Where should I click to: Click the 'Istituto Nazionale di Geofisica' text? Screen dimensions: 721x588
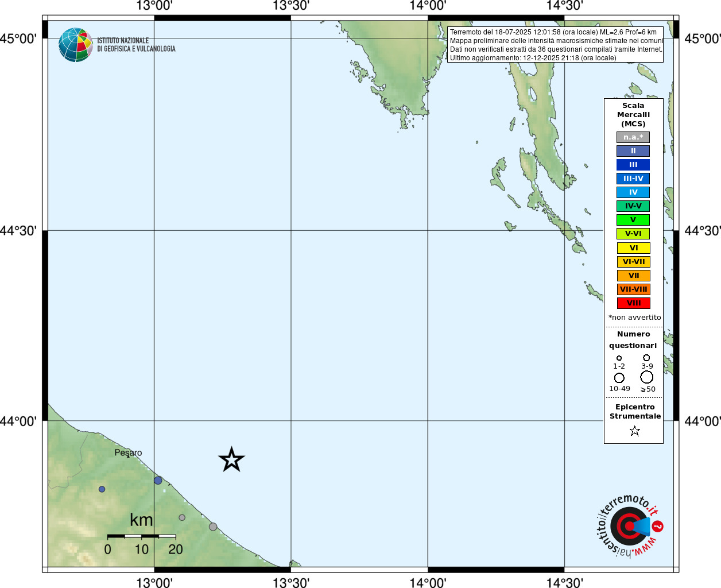pyautogui.click(x=136, y=45)
